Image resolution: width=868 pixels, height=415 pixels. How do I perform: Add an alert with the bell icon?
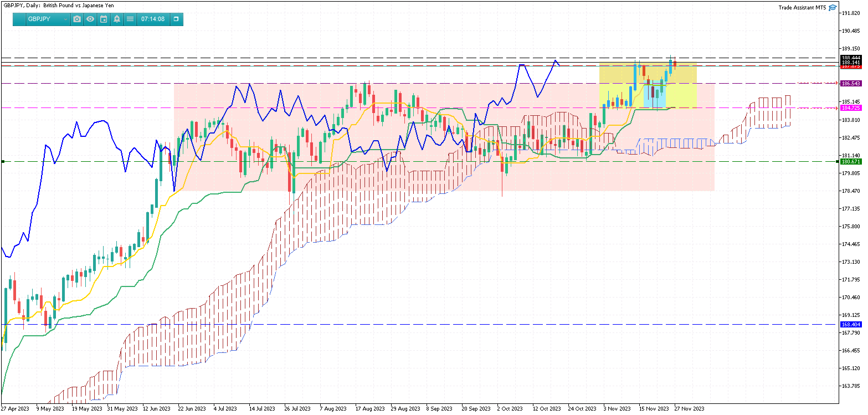coord(117,19)
